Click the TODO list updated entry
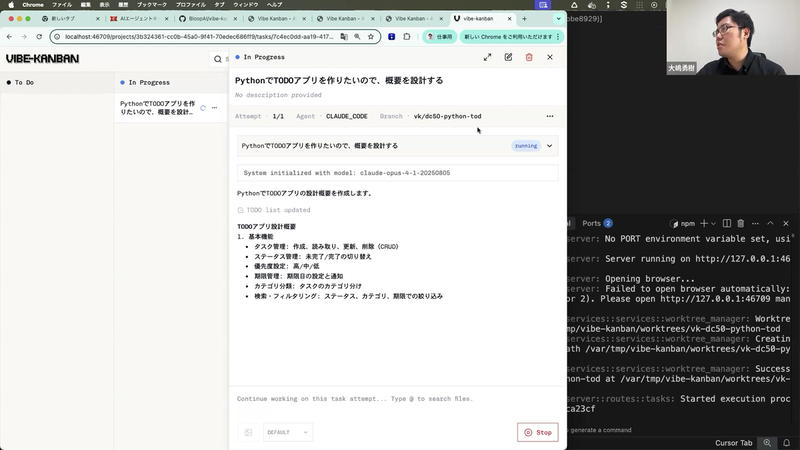This screenshot has width=800, height=450. [274, 210]
